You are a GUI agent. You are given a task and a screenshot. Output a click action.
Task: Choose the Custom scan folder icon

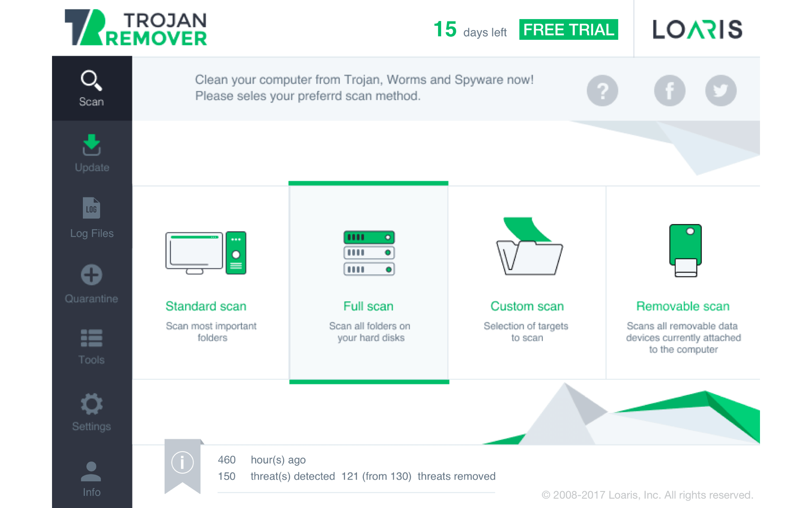[529, 246]
